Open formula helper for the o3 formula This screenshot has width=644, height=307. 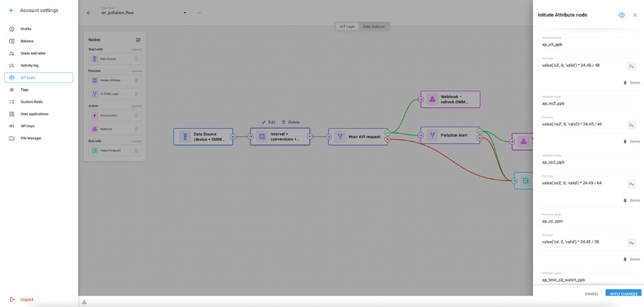coord(631,67)
